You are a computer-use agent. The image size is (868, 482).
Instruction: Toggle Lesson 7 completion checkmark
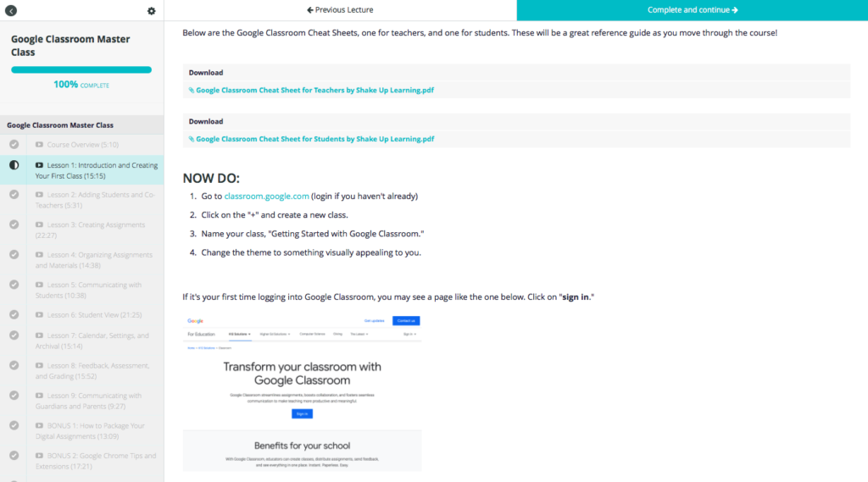coord(14,335)
